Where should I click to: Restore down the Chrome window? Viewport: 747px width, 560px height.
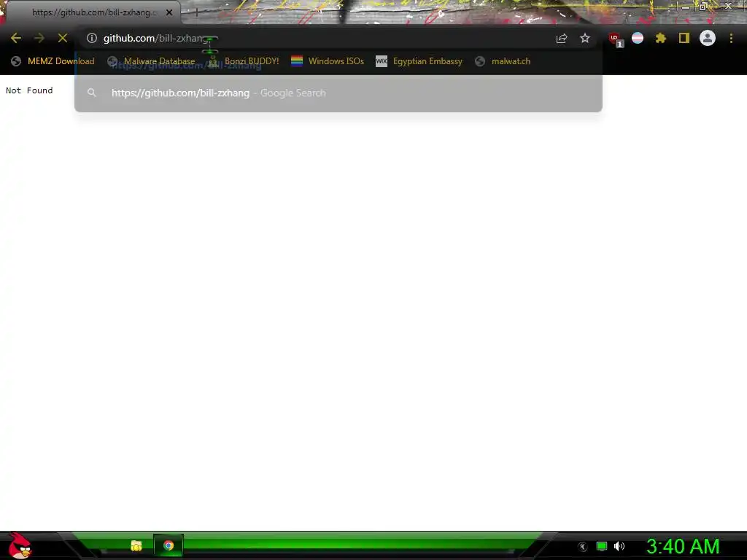click(x=703, y=7)
